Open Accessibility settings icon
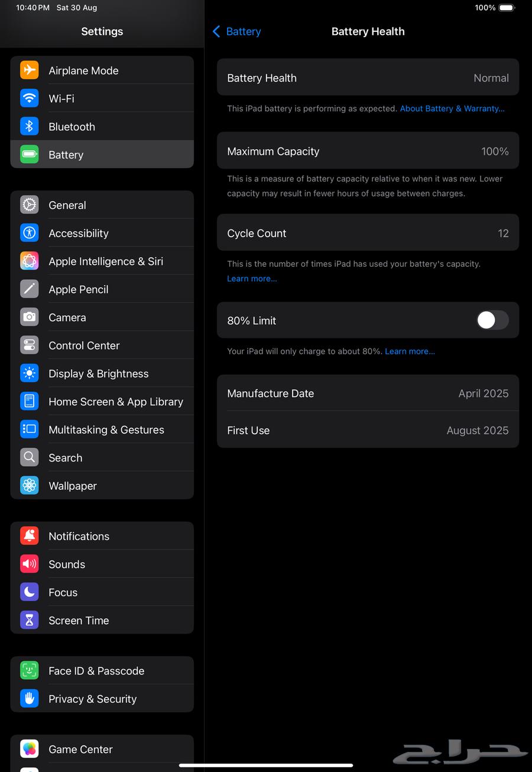 click(x=30, y=233)
